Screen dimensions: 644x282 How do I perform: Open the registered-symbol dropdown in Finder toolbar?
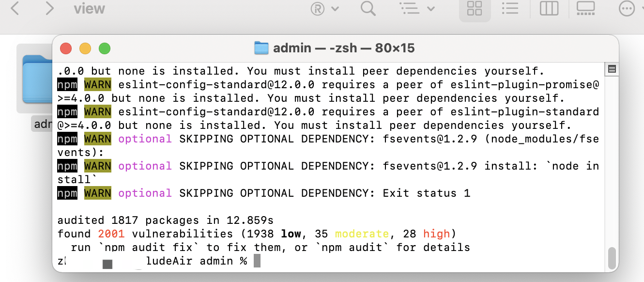point(325,8)
